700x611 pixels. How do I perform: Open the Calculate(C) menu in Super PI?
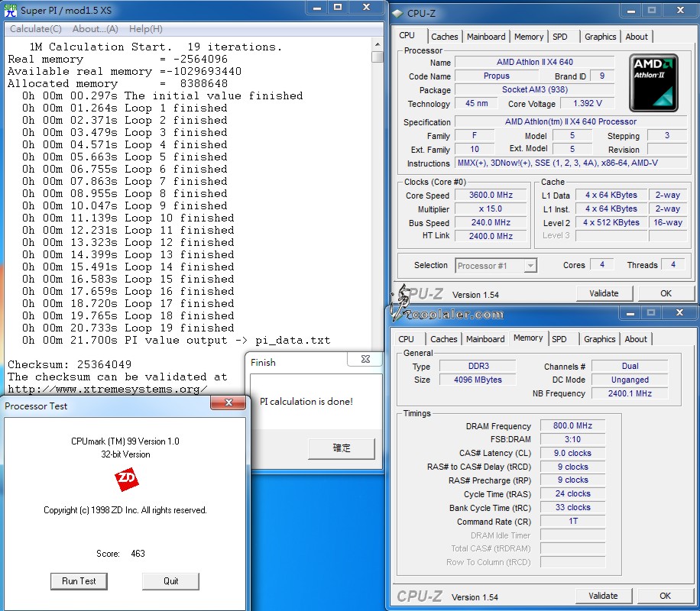[36, 29]
